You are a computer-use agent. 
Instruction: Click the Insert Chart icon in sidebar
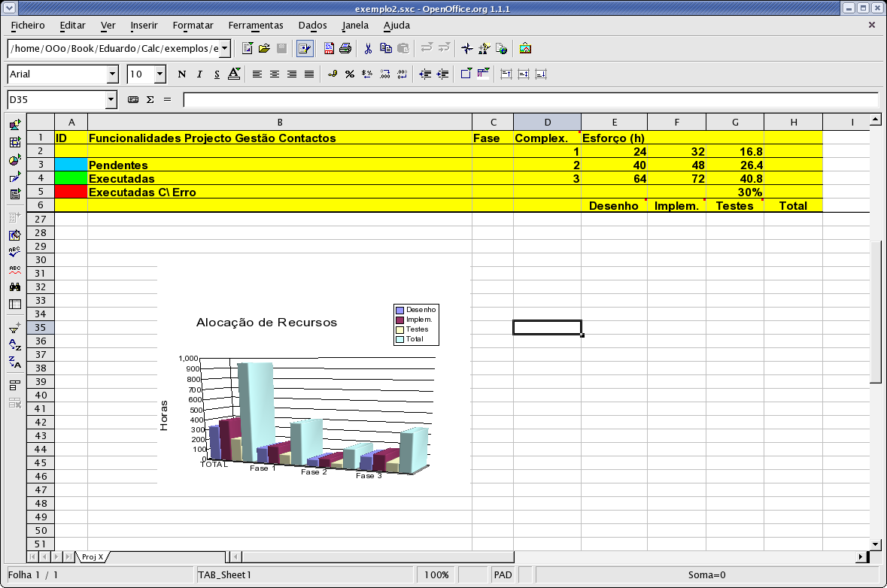point(14,160)
